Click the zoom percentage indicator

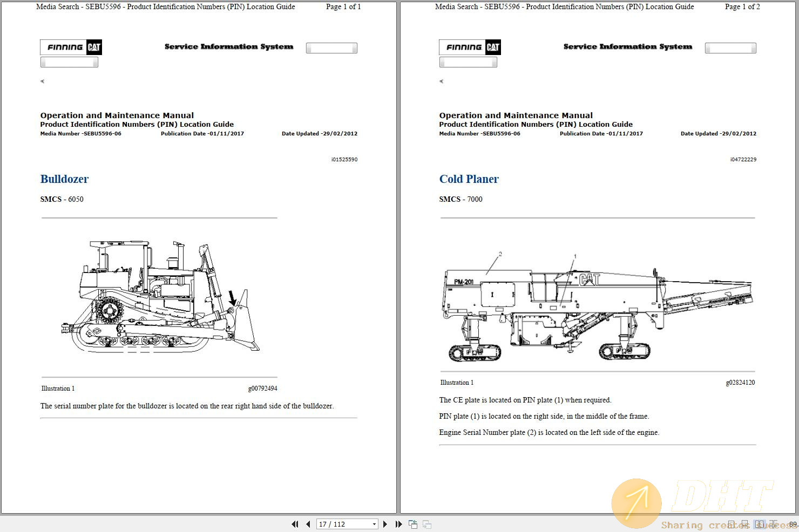[793, 524]
